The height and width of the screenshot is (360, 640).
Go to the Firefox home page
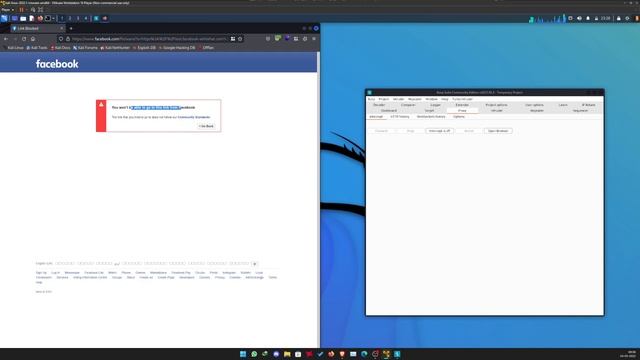(x=33, y=39)
